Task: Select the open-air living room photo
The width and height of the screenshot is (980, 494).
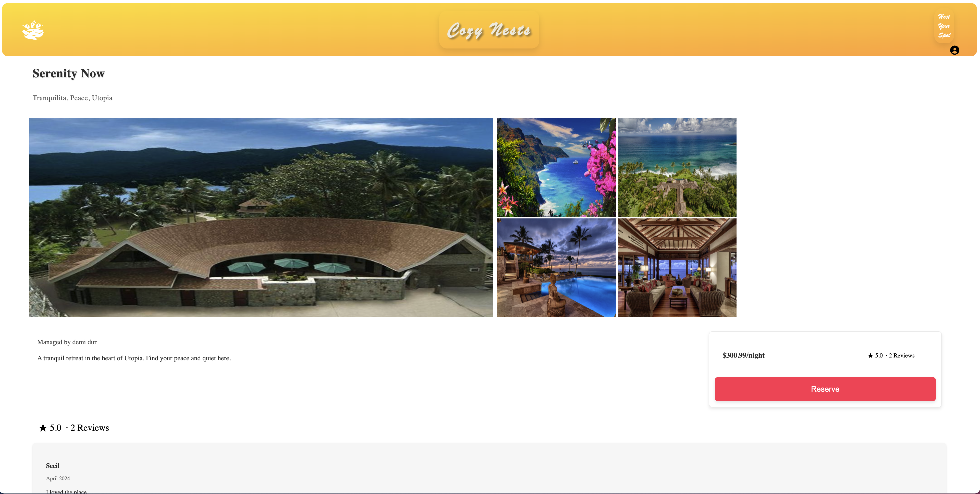Action: tap(677, 267)
